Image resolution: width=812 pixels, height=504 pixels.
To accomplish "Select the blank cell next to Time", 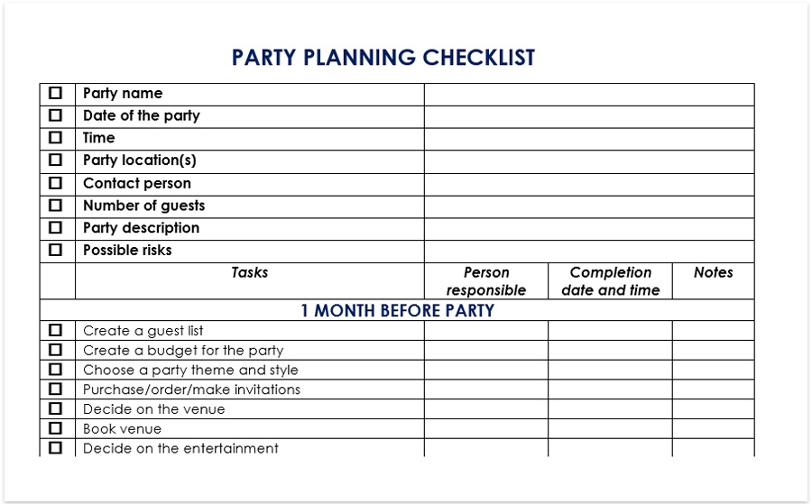I will click(x=588, y=139).
